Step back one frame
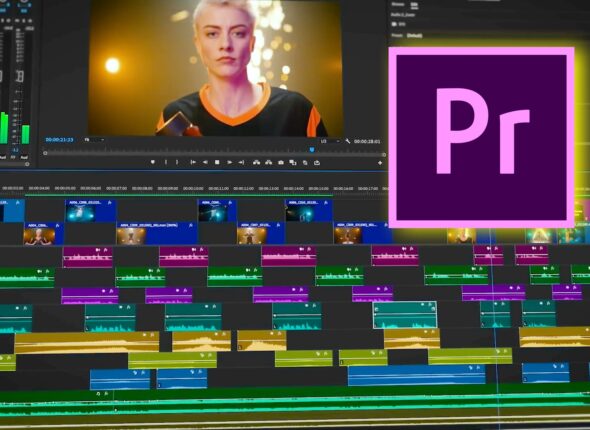590x430 pixels. 205,162
